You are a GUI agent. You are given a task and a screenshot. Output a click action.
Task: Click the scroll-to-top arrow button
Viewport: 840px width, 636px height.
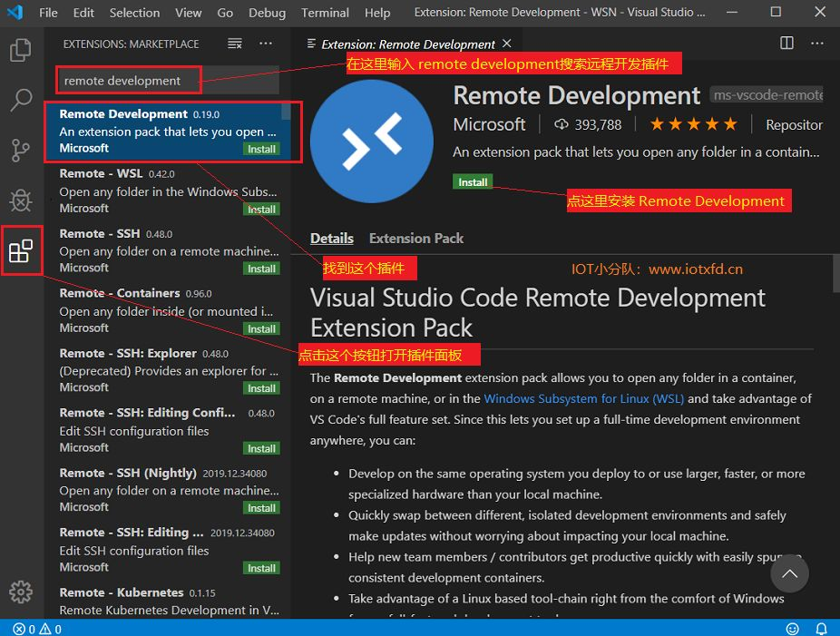tap(789, 573)
